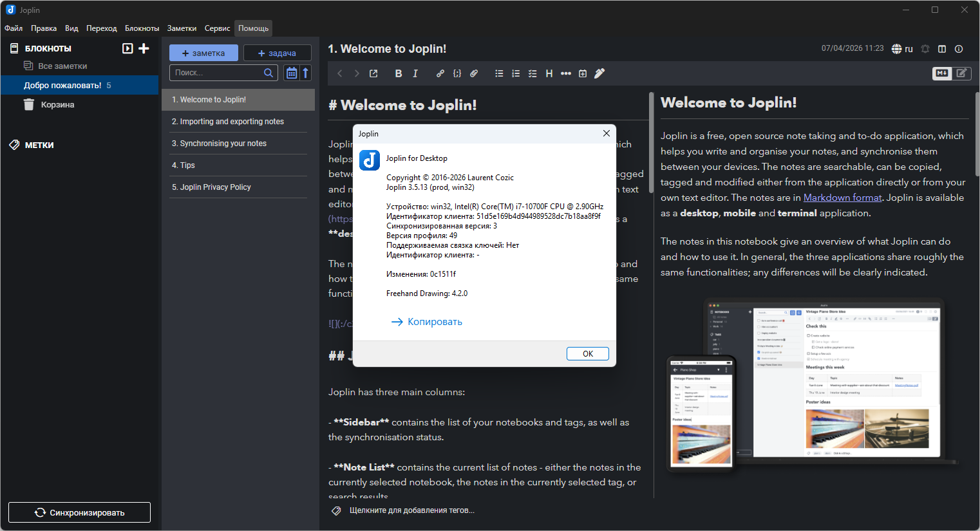Insert current date and time
The height and width of the screenshot is (531, 980).
(583, 73)
